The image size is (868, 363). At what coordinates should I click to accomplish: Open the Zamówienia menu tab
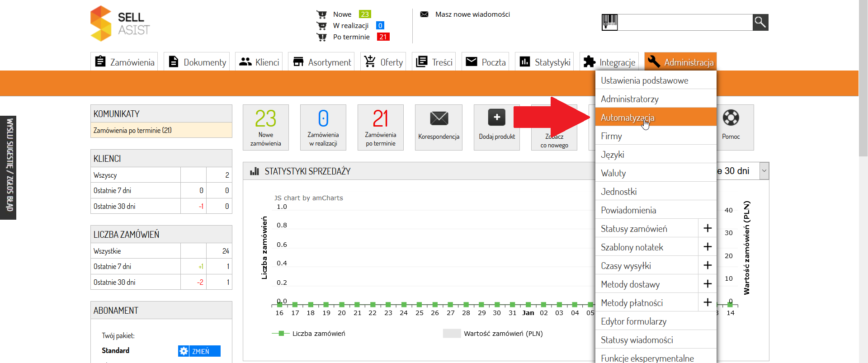pyautogui.click(x=124, y=62)
